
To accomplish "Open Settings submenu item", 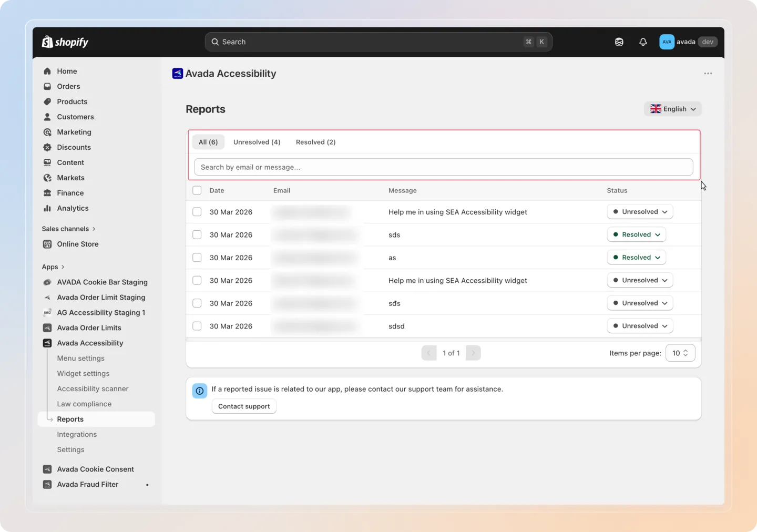I will 70,450.
